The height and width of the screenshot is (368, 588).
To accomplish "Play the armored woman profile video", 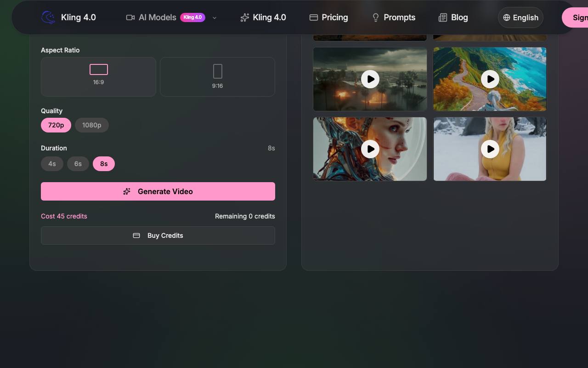I will [x=370, y=149].
